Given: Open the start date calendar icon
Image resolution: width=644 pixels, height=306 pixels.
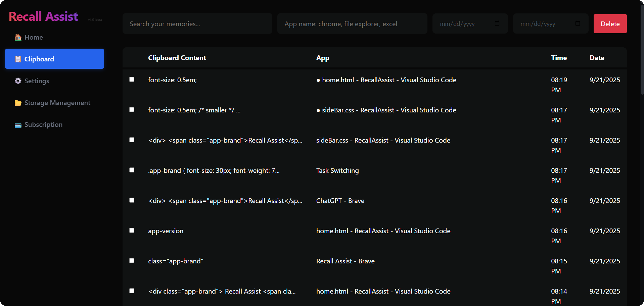Looking at the screenshot, I should click(497, 23).
